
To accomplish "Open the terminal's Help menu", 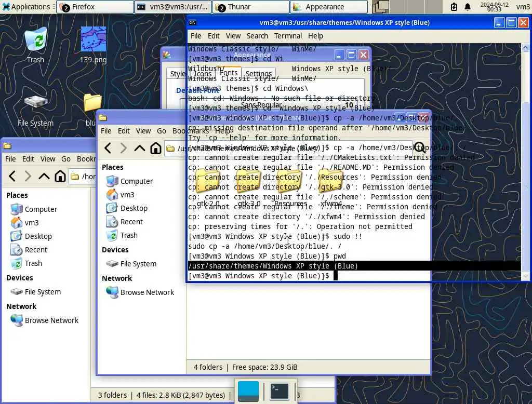I will click(x=315, y=36).
